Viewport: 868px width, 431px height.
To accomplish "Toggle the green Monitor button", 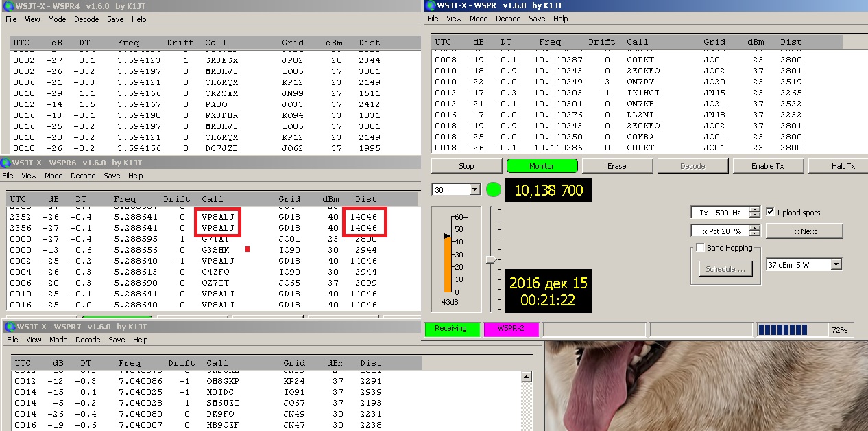I will [542, 166].
